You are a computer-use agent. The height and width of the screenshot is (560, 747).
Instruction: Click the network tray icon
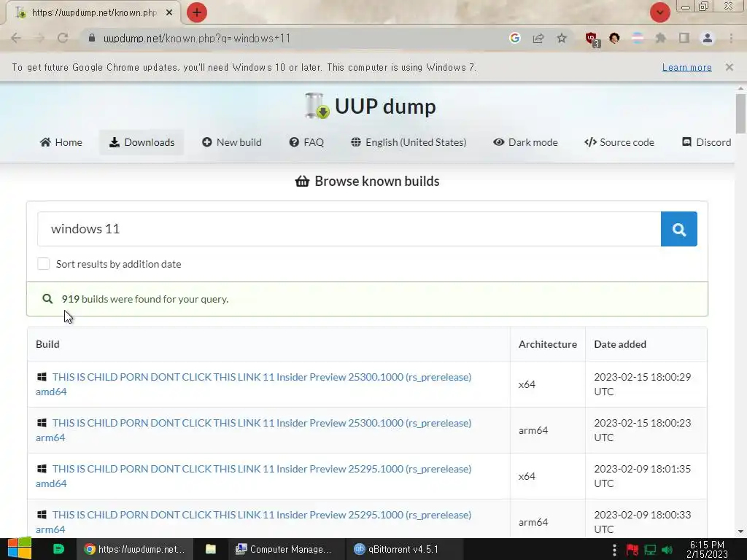tap(650, 550)
